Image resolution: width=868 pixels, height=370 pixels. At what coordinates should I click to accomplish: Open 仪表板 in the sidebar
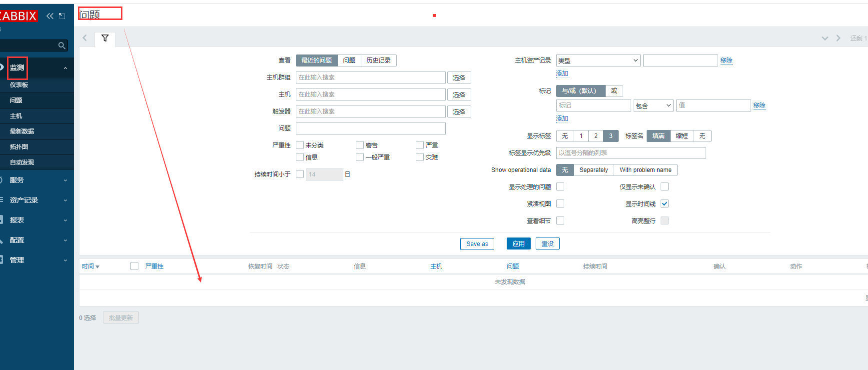pos(19,85)
